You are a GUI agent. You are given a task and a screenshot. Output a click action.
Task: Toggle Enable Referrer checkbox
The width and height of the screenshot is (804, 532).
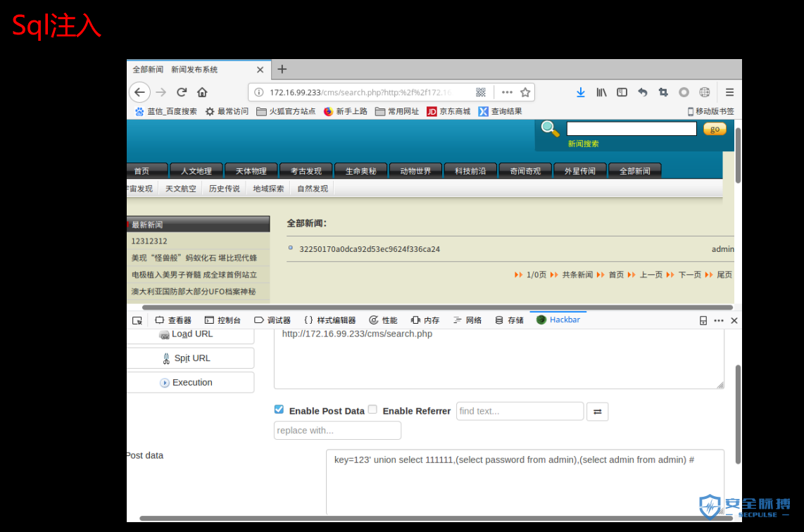[372, 409]
